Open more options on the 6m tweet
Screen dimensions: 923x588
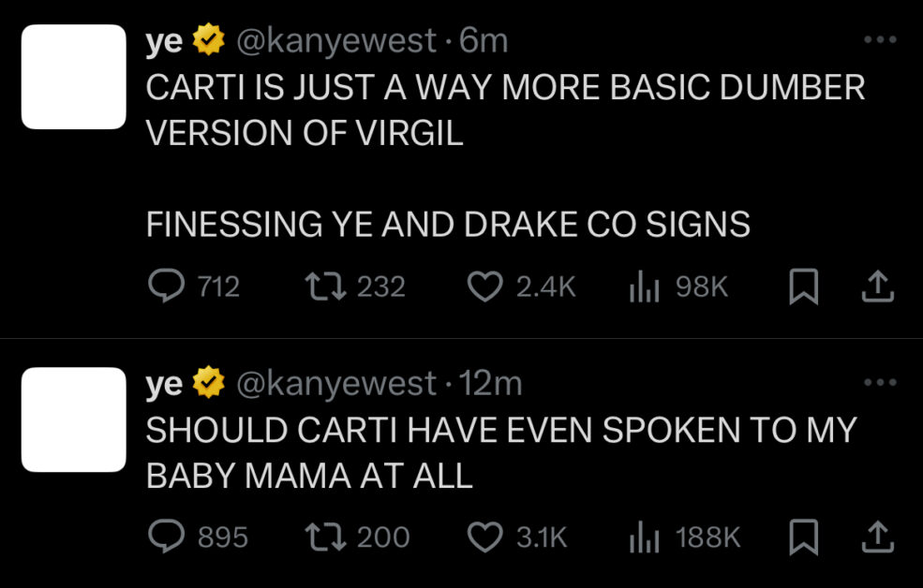[x=880, y=40]
